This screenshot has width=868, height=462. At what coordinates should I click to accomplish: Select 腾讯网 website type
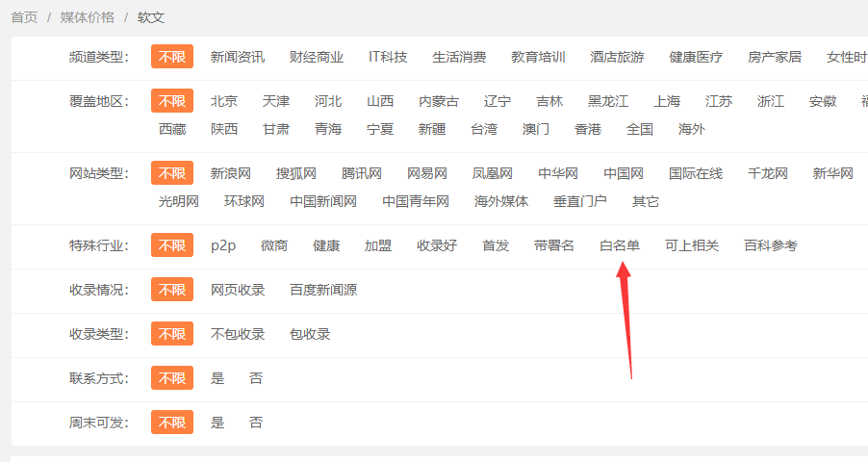361,173
